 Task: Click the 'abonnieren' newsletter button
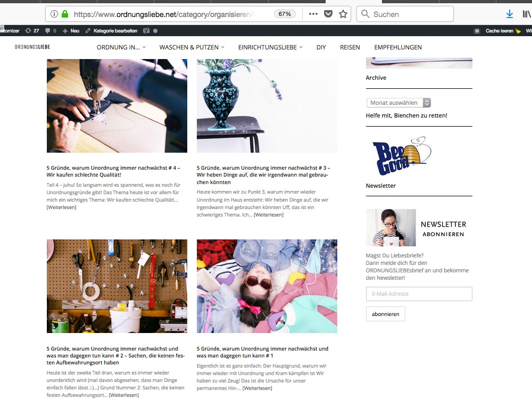click(386, 314)
